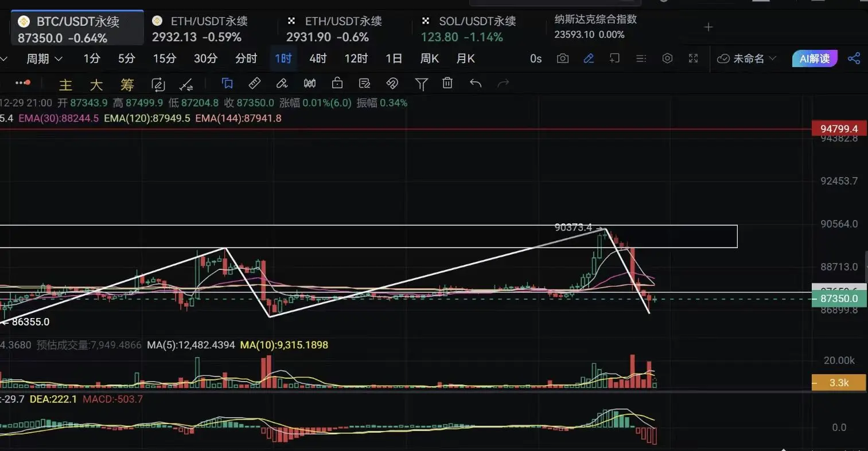
Task: Switch to 月K monthly candles
Action: tap(466, 58)
